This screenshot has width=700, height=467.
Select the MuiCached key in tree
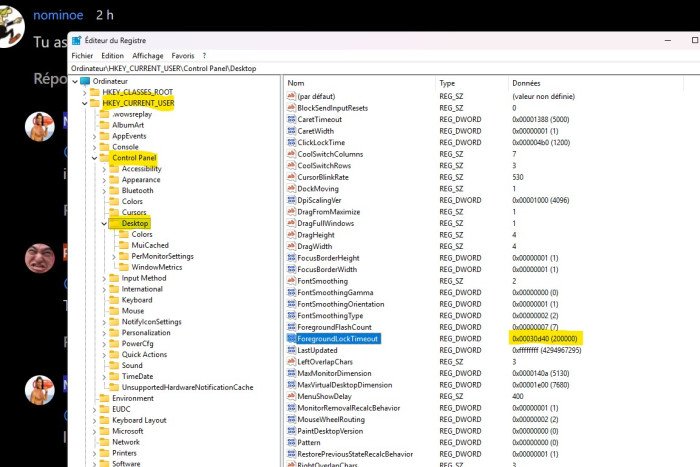149,245
